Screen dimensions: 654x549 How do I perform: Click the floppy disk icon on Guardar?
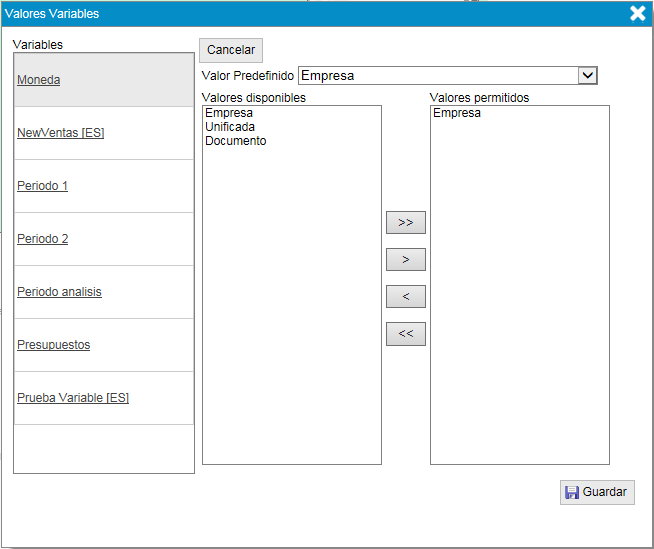pos(572,492)
